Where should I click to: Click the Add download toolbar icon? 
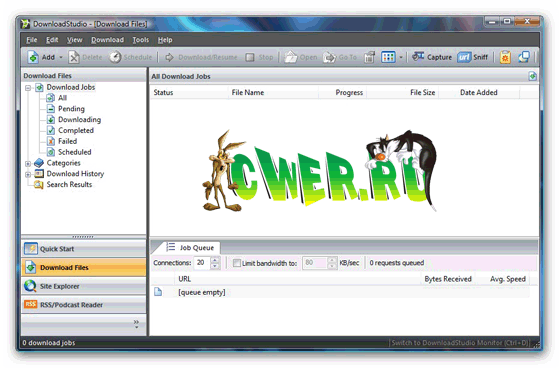pyautogui.click(x=33, y=57)
